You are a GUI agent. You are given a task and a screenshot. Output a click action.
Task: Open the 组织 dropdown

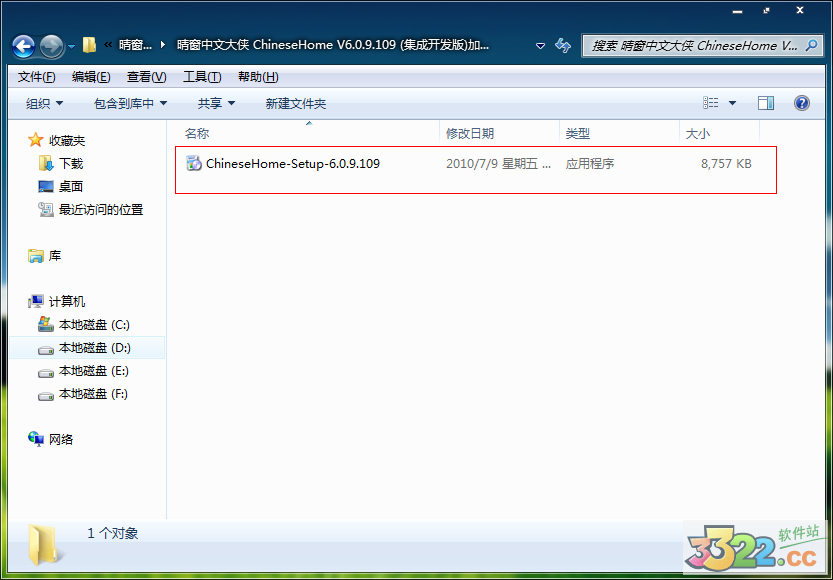click(45, 104)
